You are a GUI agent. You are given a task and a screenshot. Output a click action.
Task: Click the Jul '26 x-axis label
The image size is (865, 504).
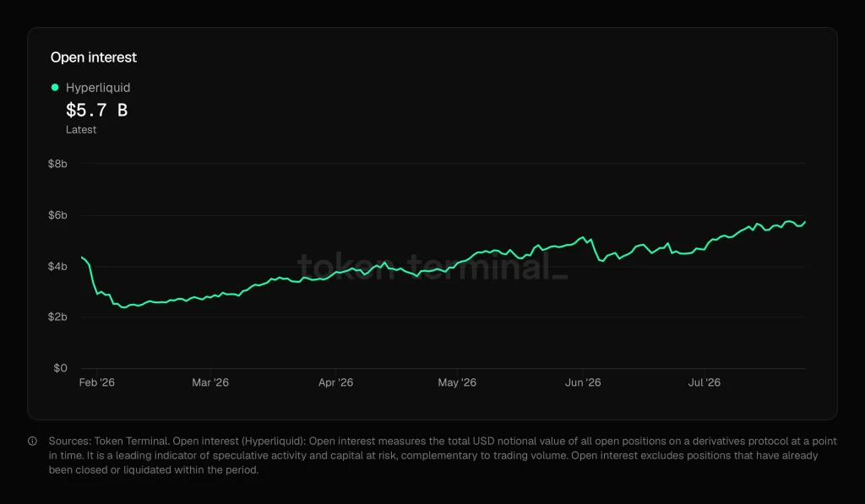(x=704, y=382)
